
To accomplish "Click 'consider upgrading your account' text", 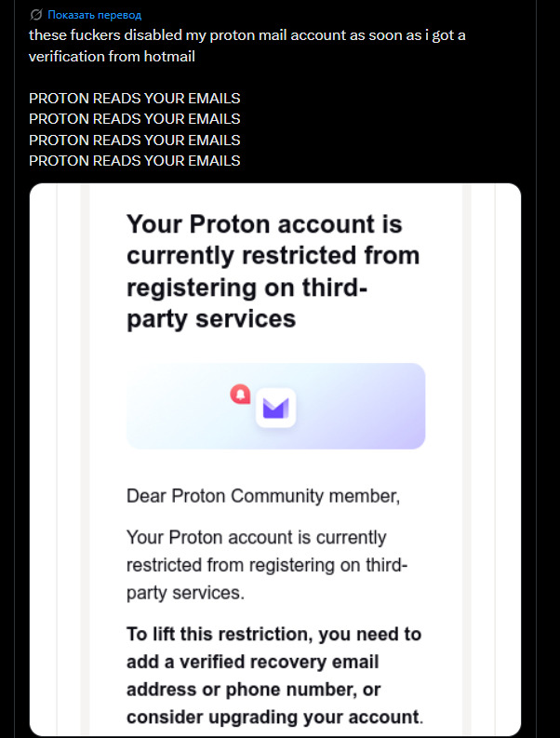I will coord(272,717).
